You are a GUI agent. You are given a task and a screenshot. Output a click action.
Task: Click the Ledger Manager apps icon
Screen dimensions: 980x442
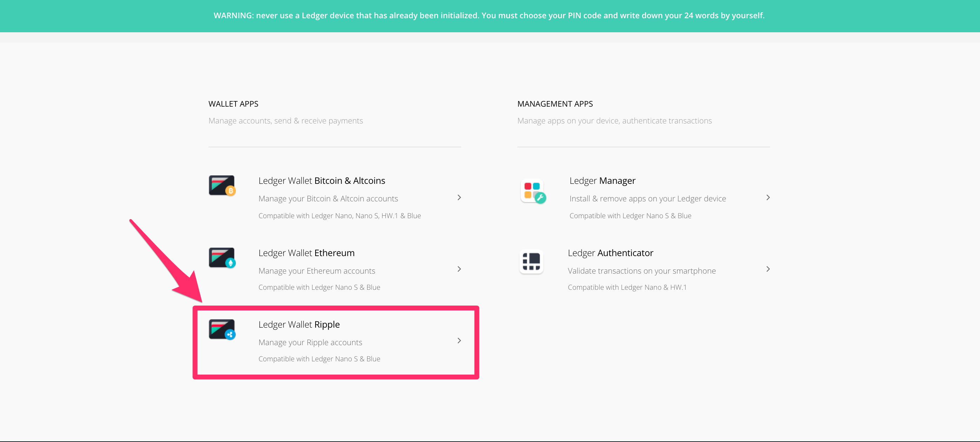coord(532,191)
